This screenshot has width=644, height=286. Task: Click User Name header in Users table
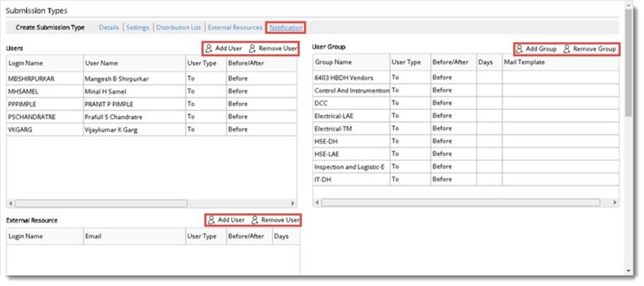point(135,63)
